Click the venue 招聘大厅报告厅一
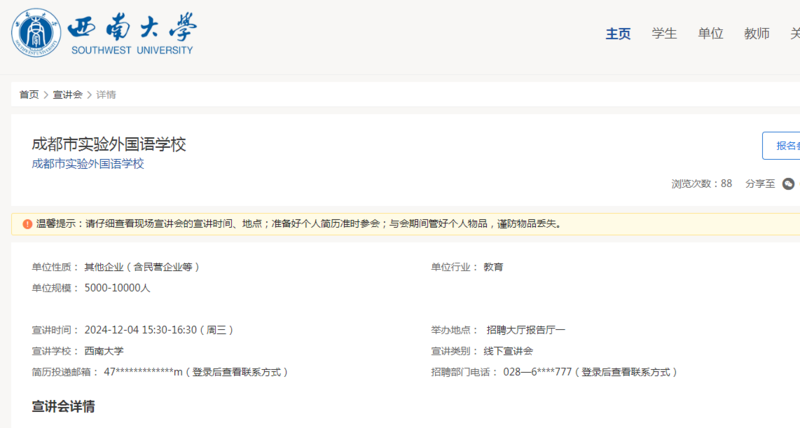The image size is (800, 428). 526,330
